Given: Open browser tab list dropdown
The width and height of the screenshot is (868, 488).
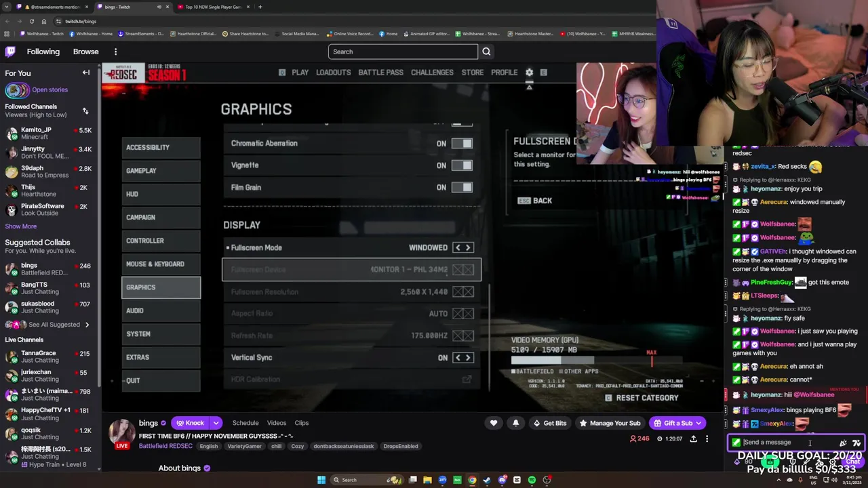Looking at the screenshot, I should point(7,7).
